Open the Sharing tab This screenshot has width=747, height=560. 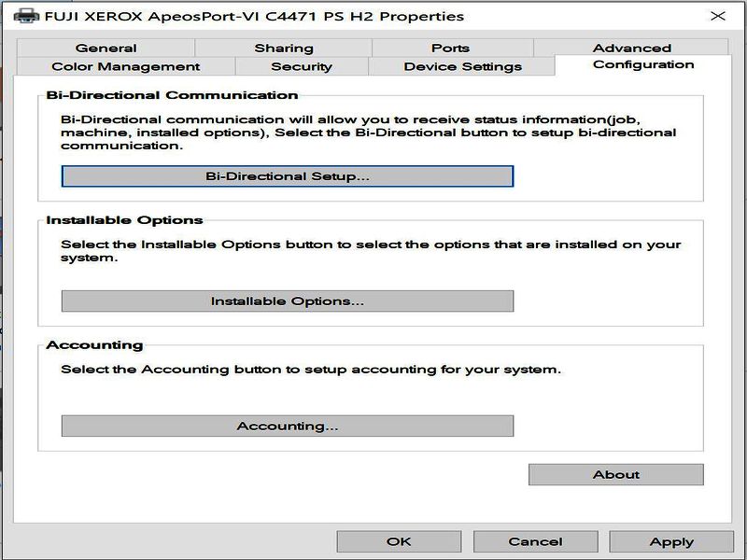pyautogui.click(x=283, y=48)
